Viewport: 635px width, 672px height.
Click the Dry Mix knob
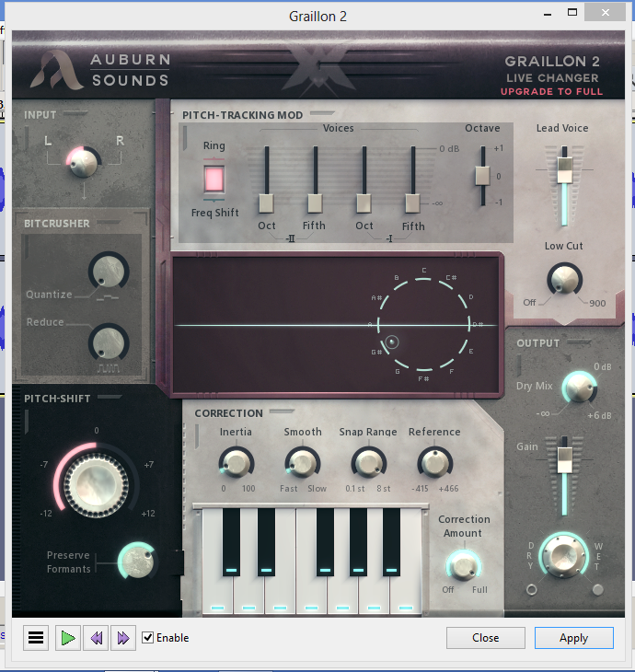coord(580,387)
